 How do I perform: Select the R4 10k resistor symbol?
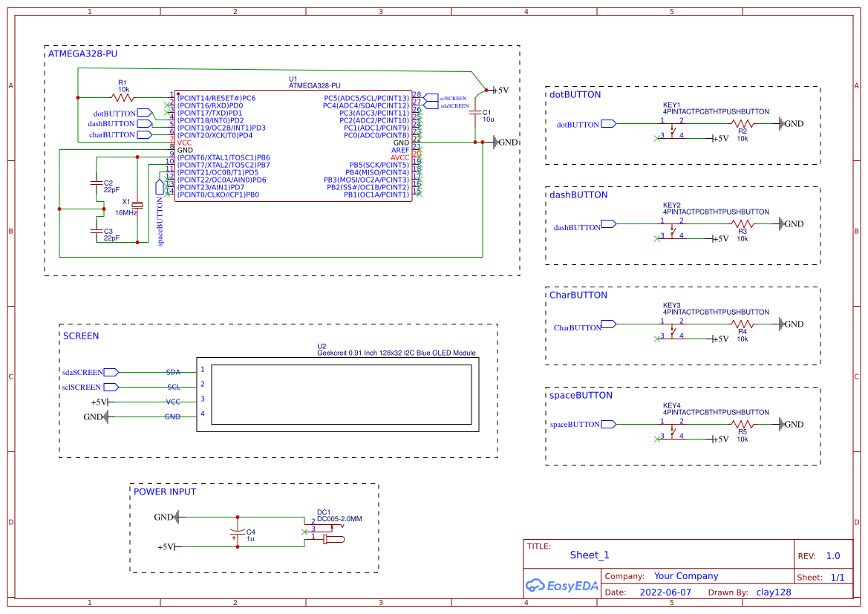point(743,324)
